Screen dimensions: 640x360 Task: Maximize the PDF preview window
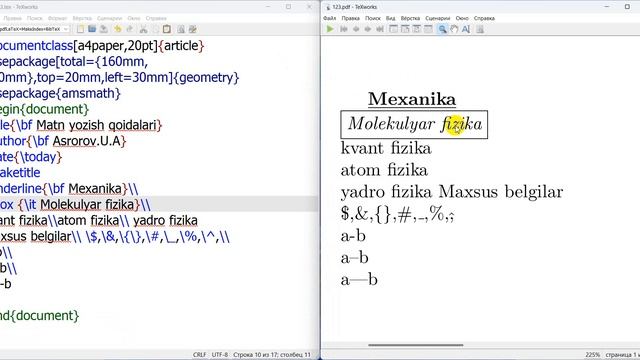coord(627,7)
